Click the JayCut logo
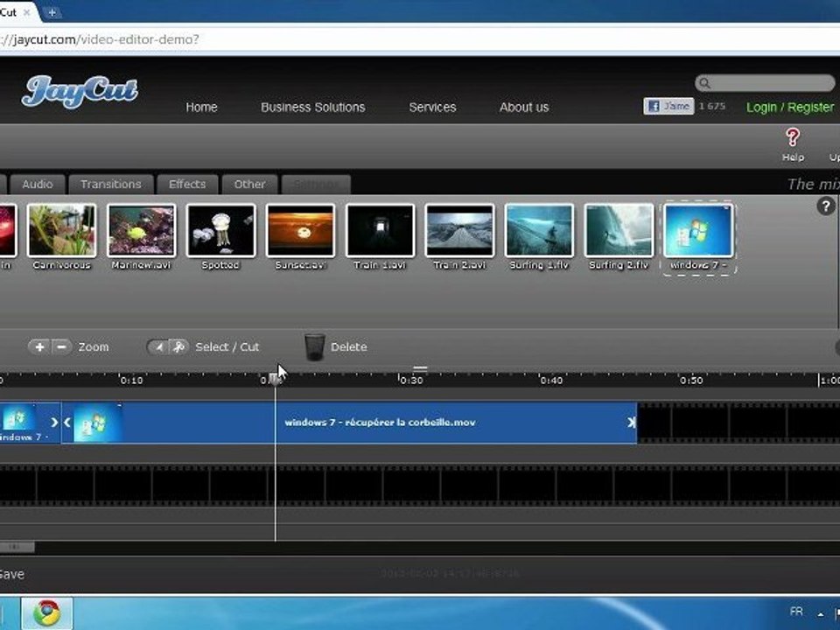Image resolution: width=840 pixels, height=630 pixels. (80, 92)
